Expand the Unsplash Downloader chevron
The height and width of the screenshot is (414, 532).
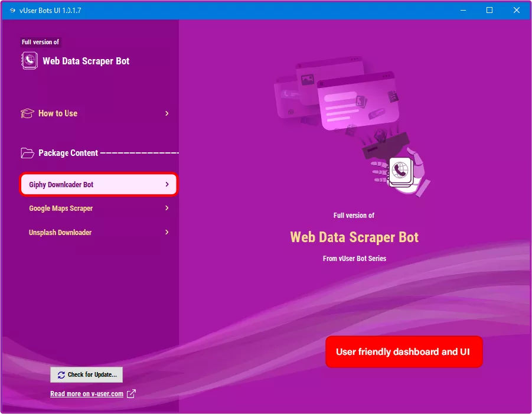click(167, 232)
